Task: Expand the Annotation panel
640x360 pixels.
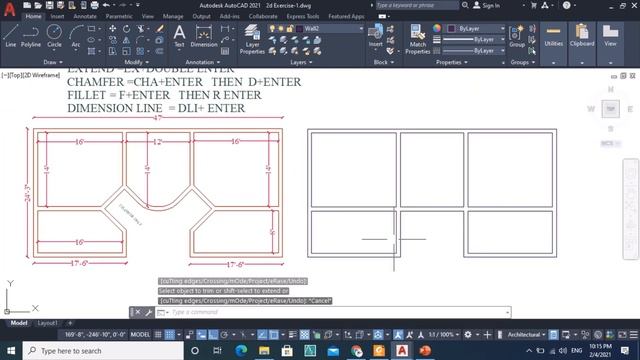Action: [x=203, y=62]
